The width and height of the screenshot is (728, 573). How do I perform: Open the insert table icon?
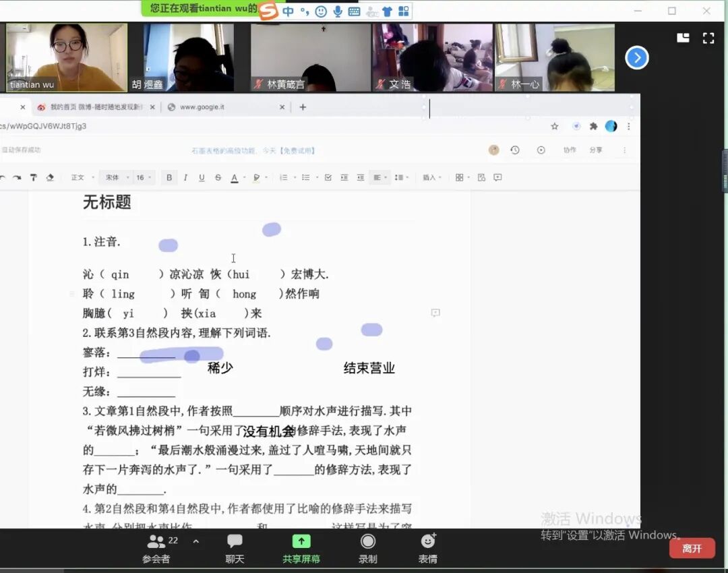click(459, 177)
